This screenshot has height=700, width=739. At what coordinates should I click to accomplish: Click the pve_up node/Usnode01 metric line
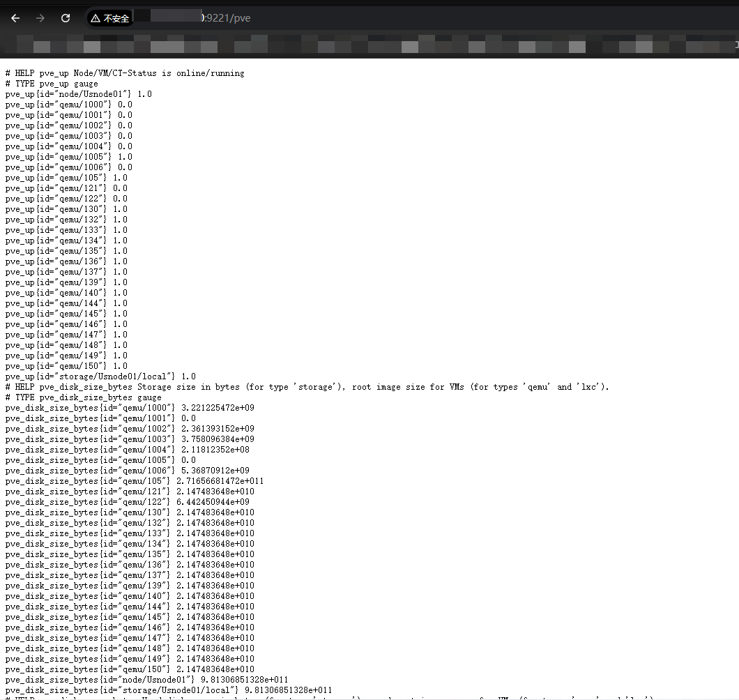pyautogui.click(x=78, y=94)
